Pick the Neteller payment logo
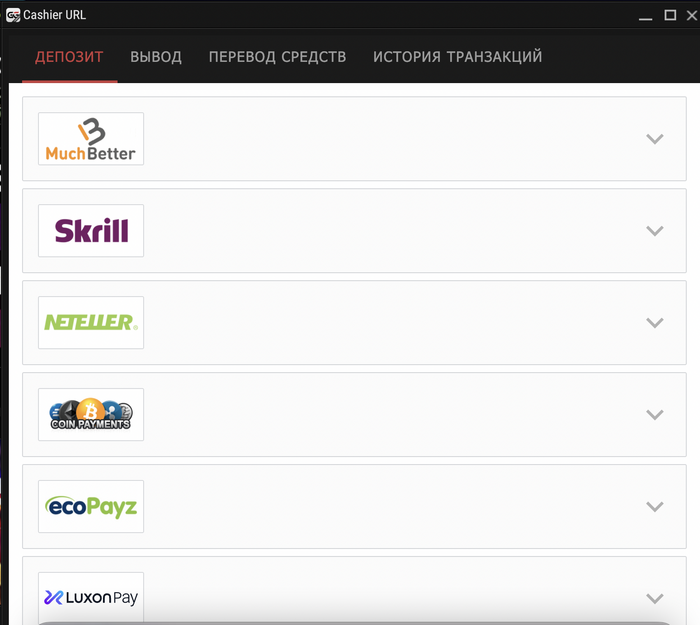The height and width of the screenshot is (625, 700). (x=91, y=323)
